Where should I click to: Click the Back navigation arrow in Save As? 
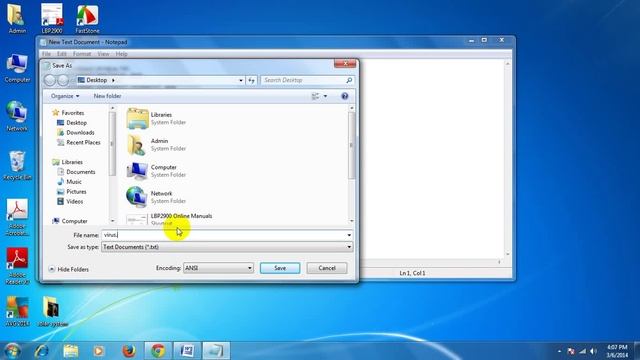click(50, 80)
